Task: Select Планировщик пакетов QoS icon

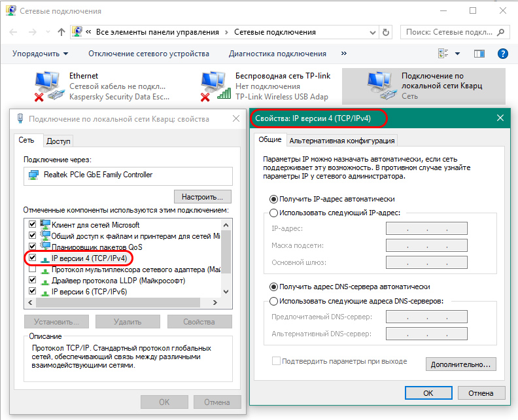Action: 45,246
